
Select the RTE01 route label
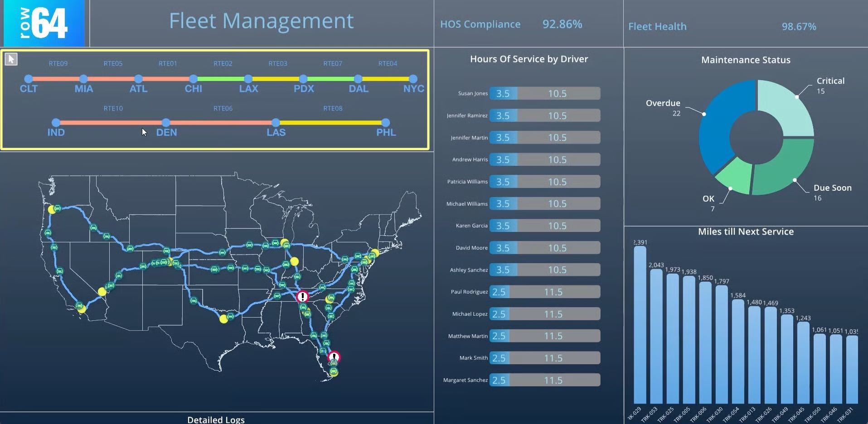pyautogui.click(x=167, y=63)
